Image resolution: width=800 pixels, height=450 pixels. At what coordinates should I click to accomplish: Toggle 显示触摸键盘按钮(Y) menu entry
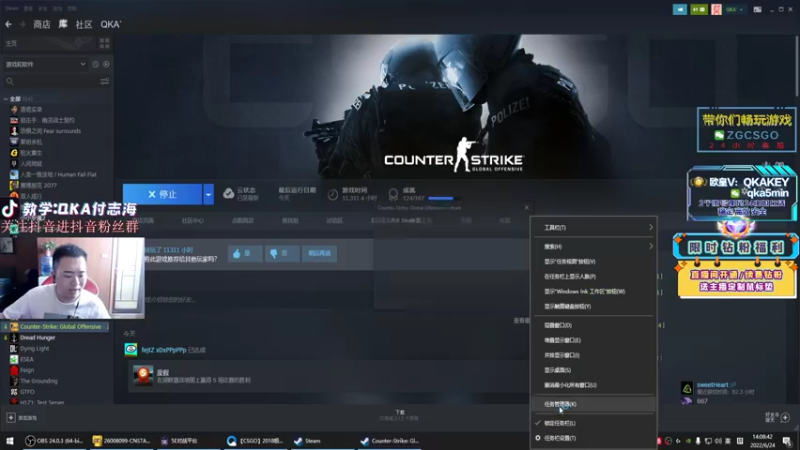click(x=594, y=306)
